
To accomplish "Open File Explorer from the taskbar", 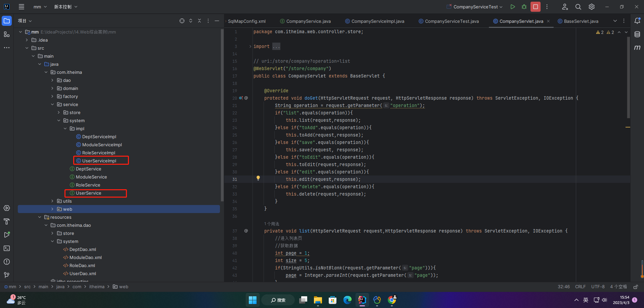I will point(318,300).
